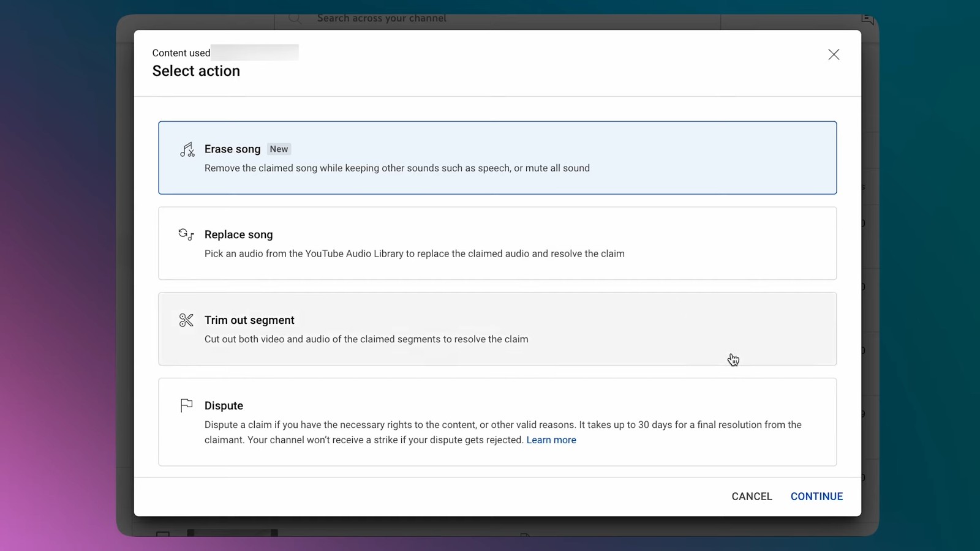Select the Dispute option card
The height and width of the screenshot is (551, 980).
497,422
